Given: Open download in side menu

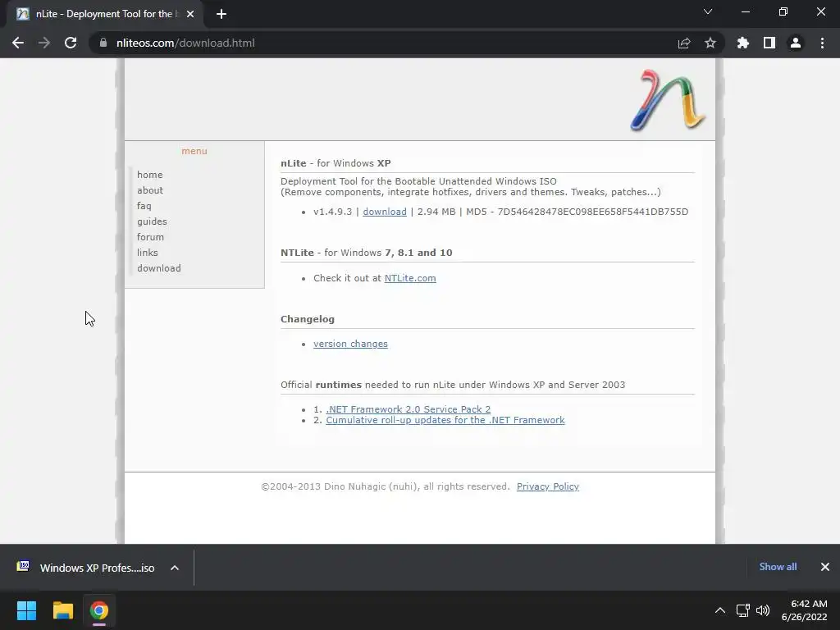Looking at the screenshot, I should 159,268.
